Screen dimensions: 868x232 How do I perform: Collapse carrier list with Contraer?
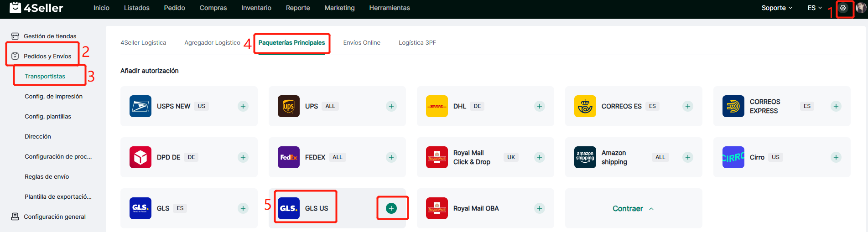[633, 208]
